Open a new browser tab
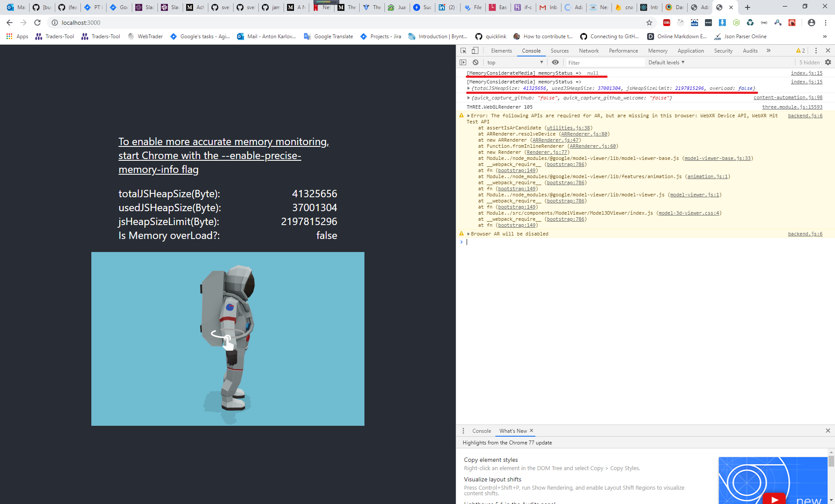 pos(747,7)
